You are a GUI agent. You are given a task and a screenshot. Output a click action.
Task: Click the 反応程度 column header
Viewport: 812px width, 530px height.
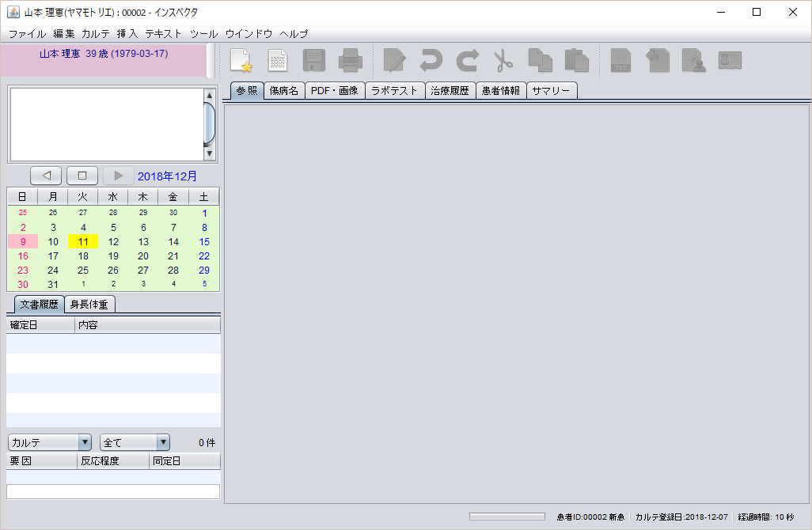(x=113, y=460)
